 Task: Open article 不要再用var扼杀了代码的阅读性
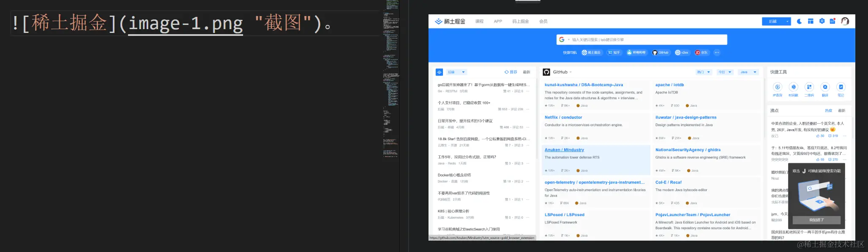tap(464, 193)
